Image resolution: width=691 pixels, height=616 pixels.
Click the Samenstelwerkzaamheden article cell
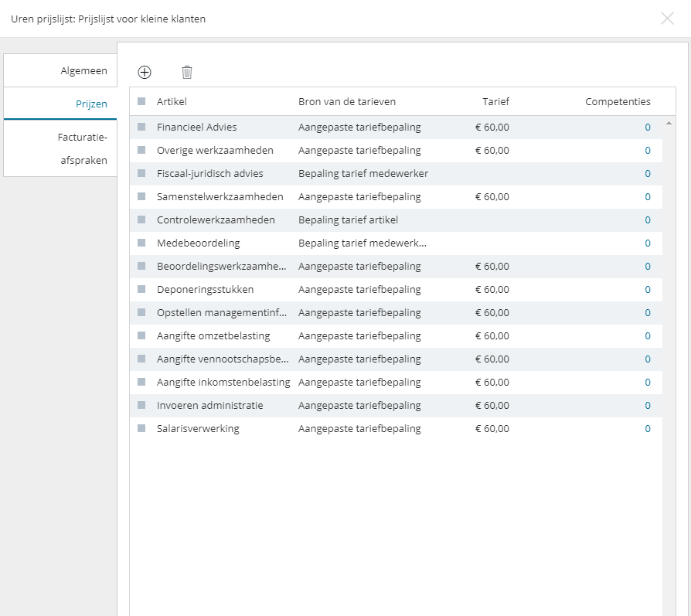pos(220,196)
